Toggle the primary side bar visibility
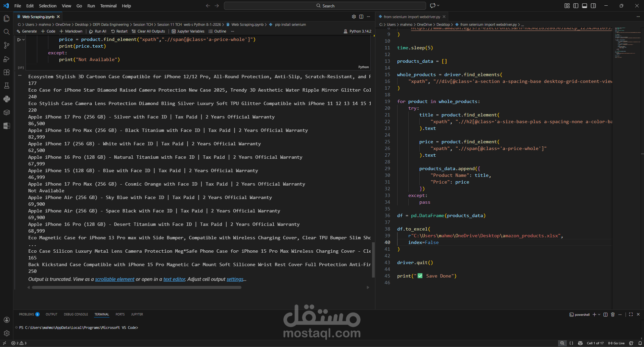Screen dimensions: 644x347 tap(576, 6)
